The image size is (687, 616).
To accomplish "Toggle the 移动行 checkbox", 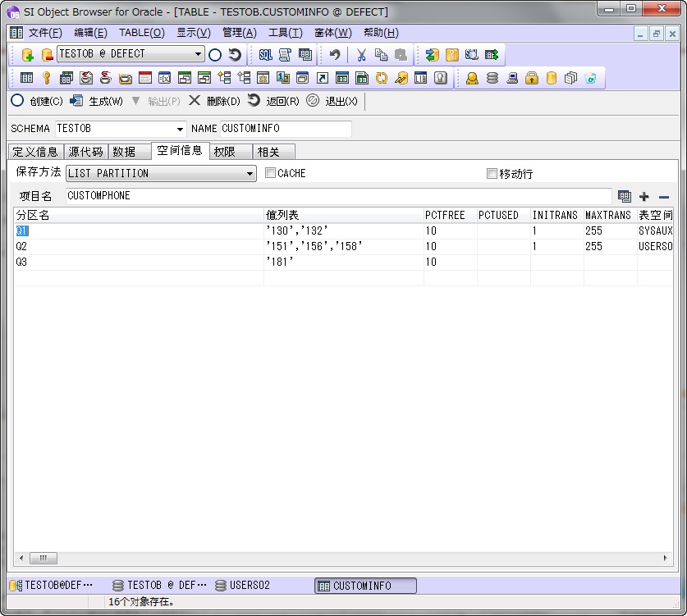I will tap(492, 173).
